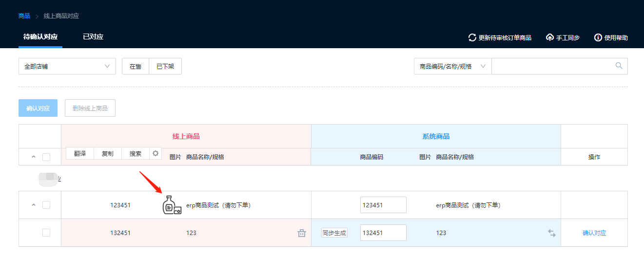Check the box for sub-row 132451
The height and width of the screenshot is (255, 644).
point(46,233)
